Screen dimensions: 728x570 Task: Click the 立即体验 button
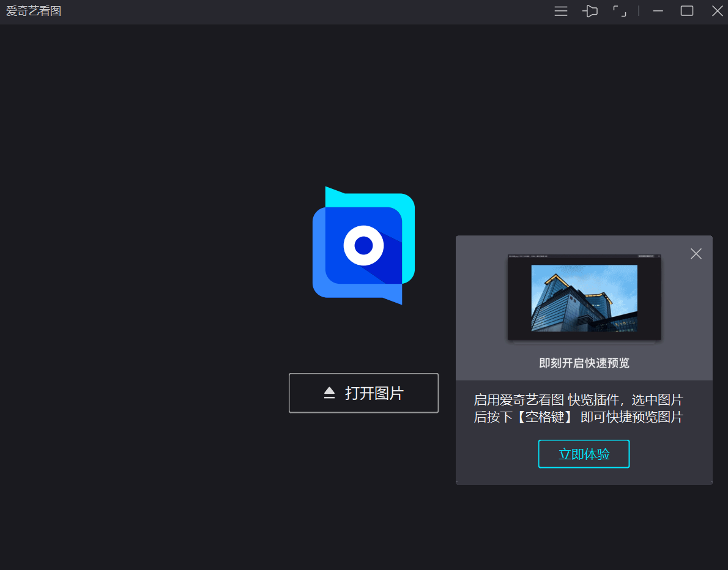click(584, 454)
